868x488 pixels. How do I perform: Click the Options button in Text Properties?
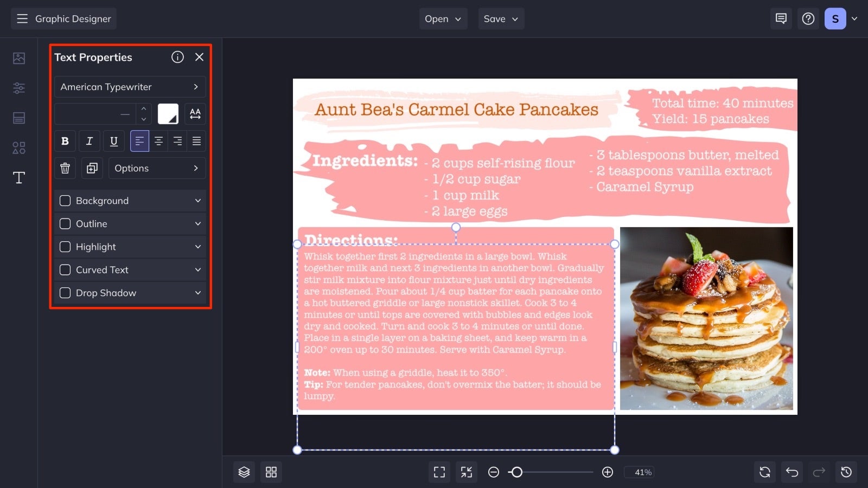[x=157, y=168]
